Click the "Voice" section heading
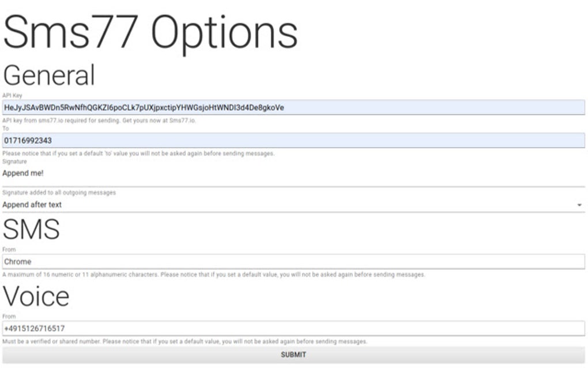 tap(36, 296)
